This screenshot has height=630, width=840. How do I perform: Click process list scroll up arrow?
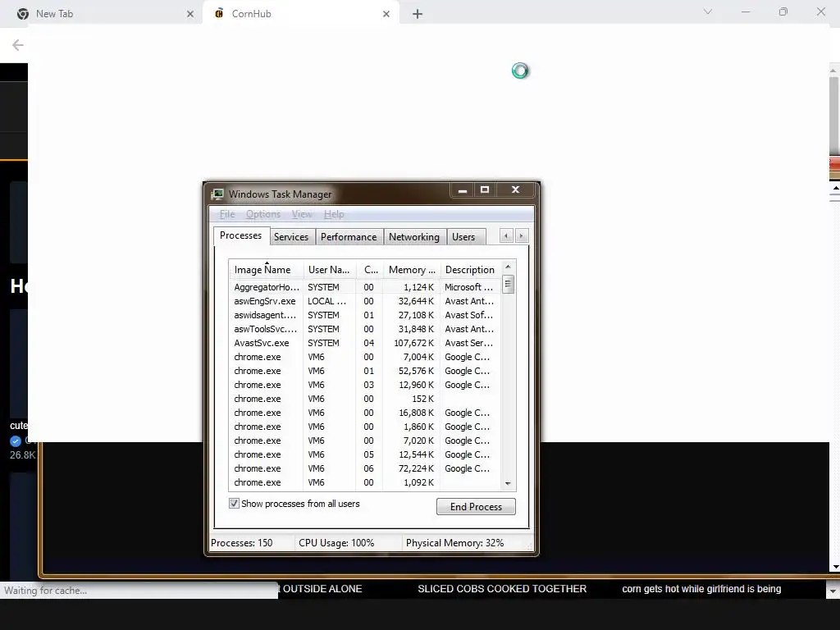tap(508, 267)
